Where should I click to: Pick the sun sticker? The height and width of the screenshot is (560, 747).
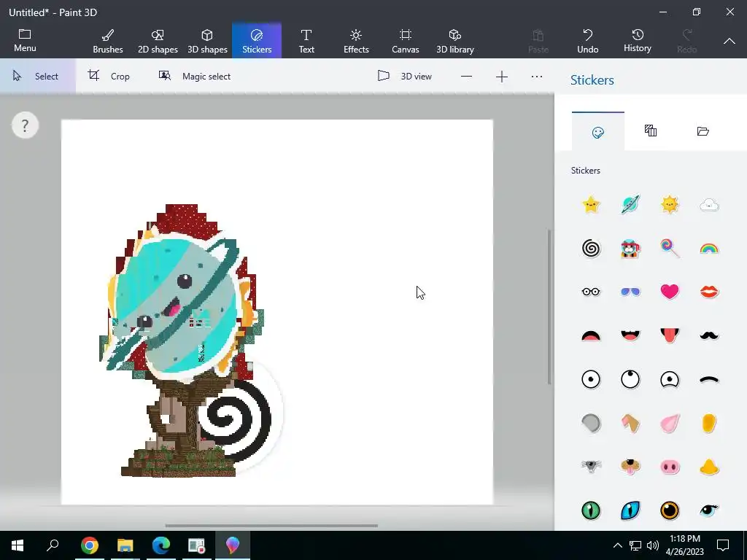coord(670,205)
